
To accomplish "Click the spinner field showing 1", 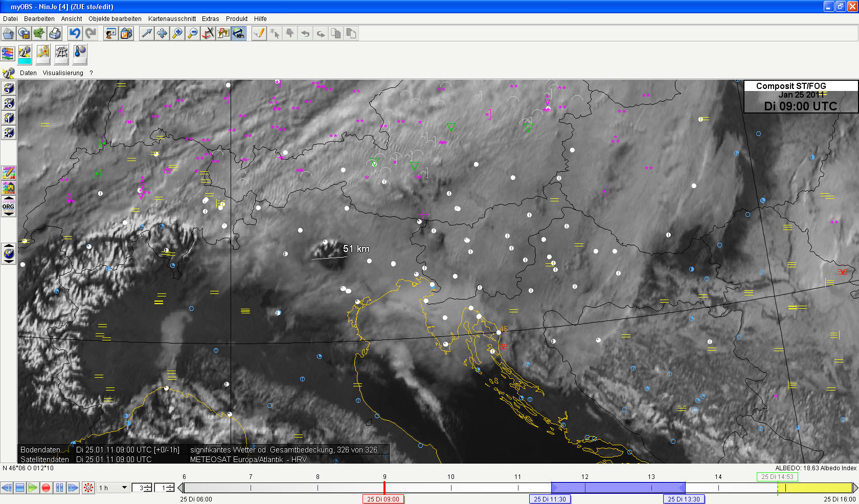I will (x=164, y=488).
